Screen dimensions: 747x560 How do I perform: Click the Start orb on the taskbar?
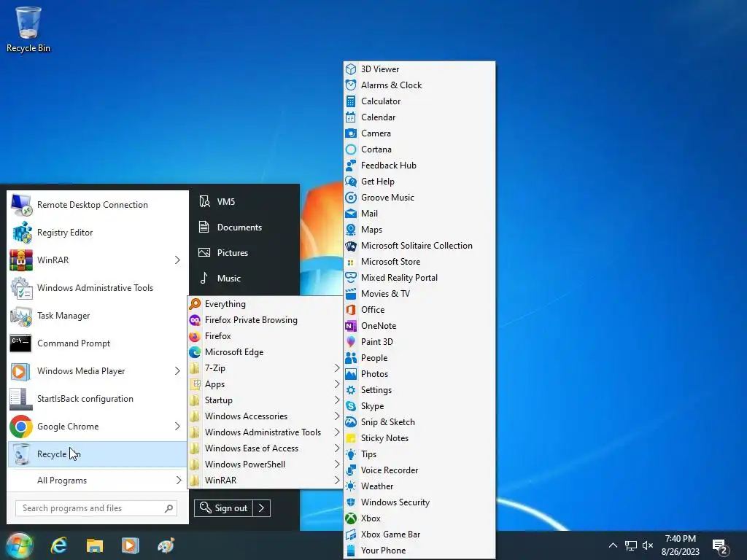tap(19, 545)
